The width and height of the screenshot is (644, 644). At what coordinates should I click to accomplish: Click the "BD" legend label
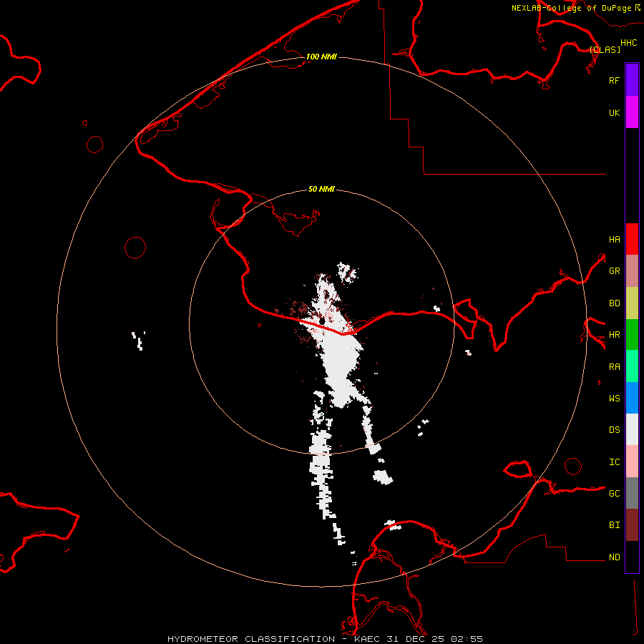coord(614,303)
